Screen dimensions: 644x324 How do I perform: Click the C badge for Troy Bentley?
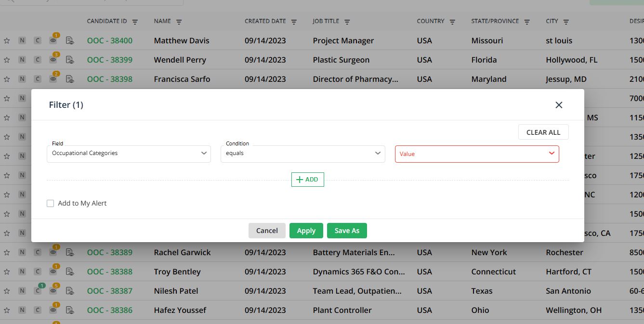pos(37,272)
